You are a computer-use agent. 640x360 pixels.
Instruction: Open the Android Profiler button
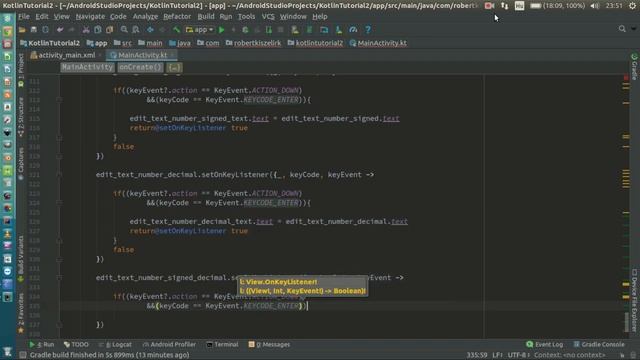click(x=169, y=344)
